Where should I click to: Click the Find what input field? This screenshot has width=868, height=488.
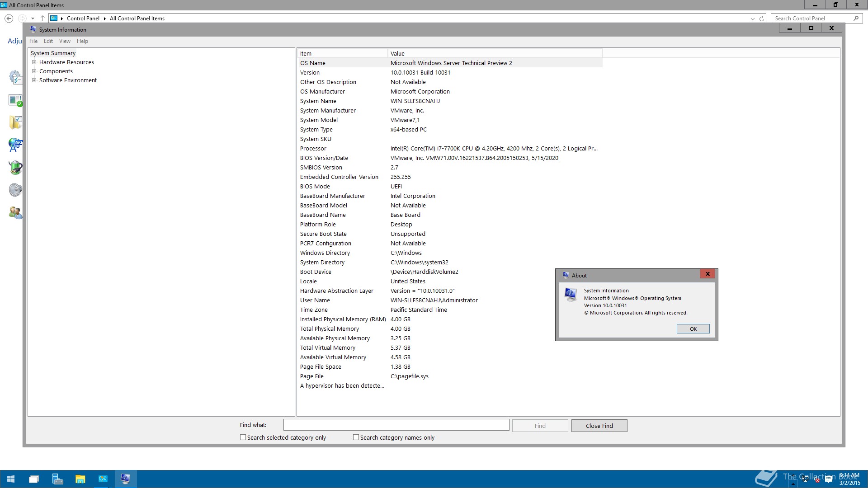tap(396, 425)
